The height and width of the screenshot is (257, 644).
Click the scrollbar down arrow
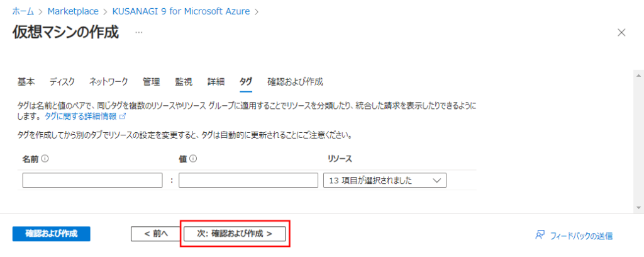[x=638, y=207]
